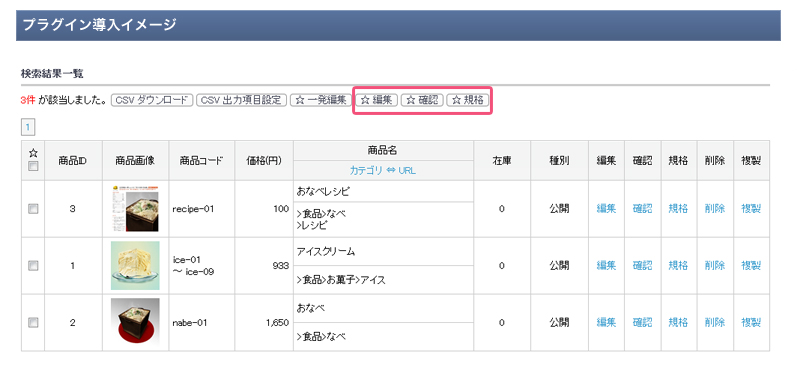This screenshot has width=798, height=390.
Task: Select the 検索結果一覧 section heading
Action: 52,74
